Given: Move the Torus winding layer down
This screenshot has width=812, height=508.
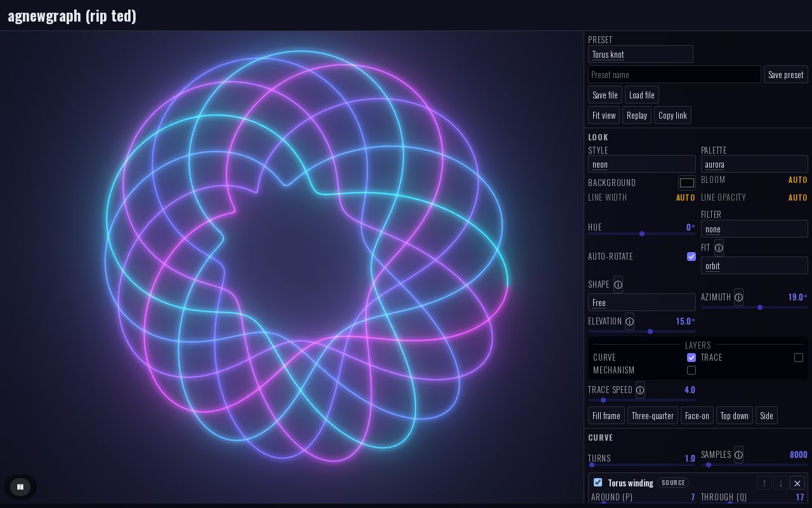Looking at the screenshot, I should pos(781,483).
